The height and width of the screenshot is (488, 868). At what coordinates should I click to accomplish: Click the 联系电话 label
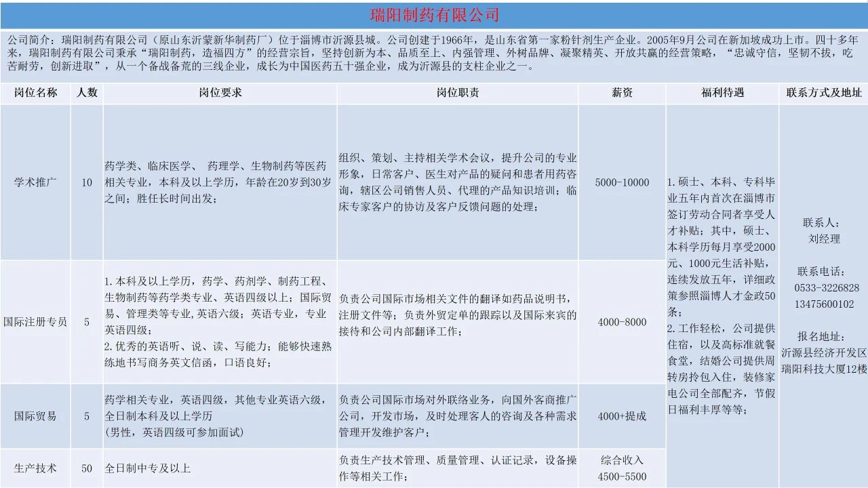(821, 271)
